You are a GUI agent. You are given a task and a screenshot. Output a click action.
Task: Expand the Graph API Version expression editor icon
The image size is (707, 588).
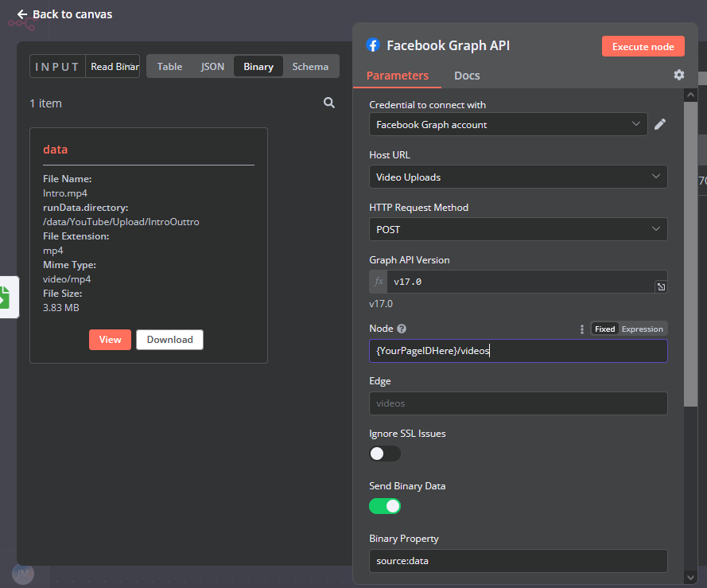pyautogui.click(x=661, y=287)
